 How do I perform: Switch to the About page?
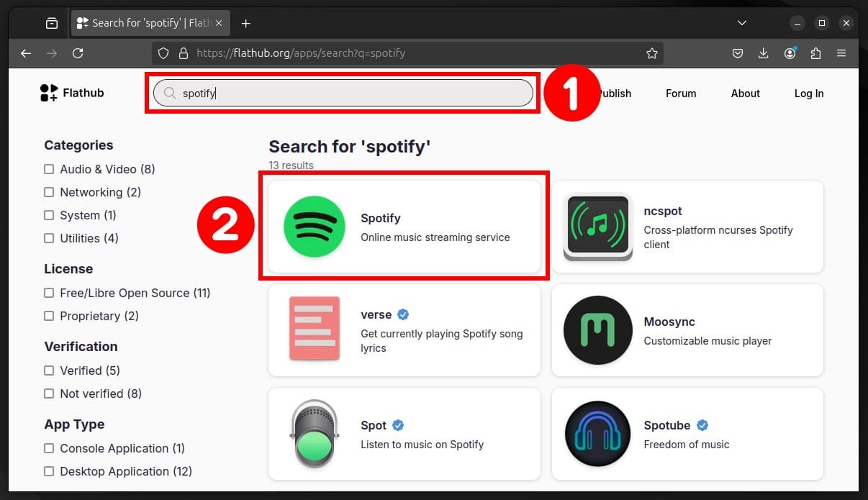[x=745, y=93]
